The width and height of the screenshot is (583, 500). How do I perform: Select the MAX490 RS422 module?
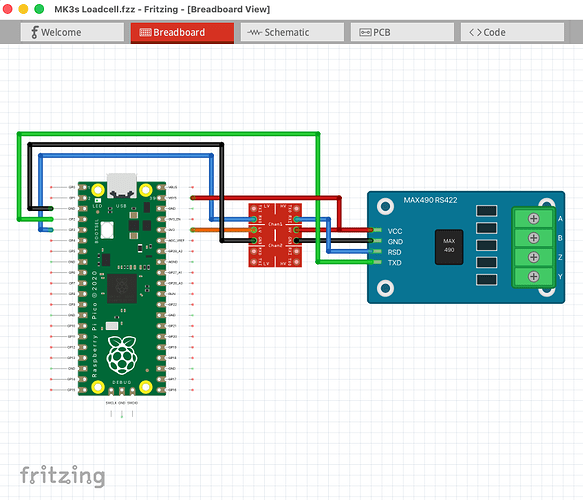pos(466,247)
